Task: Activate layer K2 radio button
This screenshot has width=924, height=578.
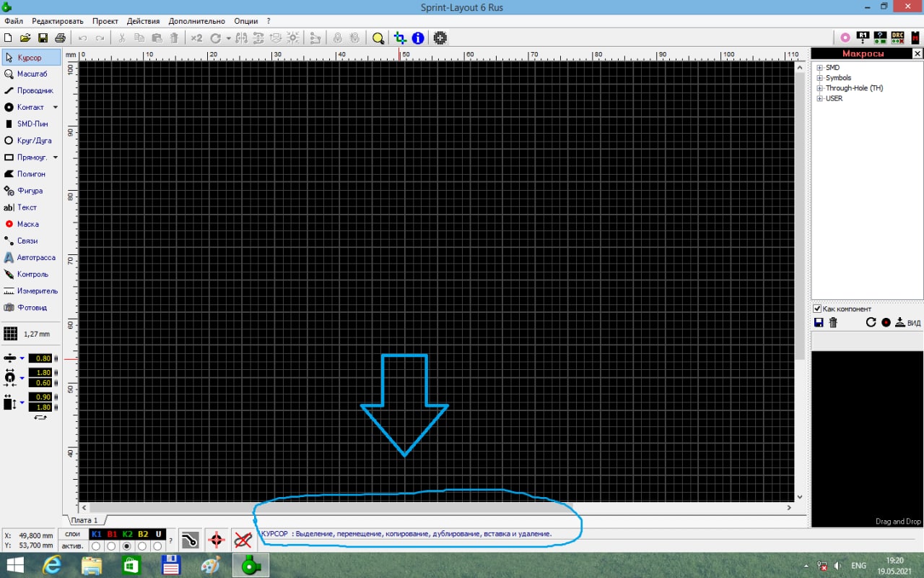Action: click(127, 546)
